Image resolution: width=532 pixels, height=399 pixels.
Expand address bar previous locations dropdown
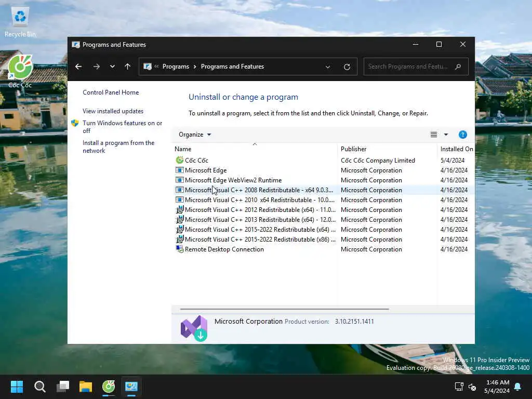pyautogui.click(x=328, y=67)
